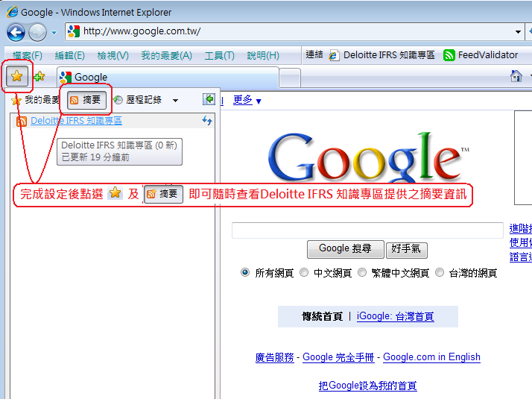The width and height of the screenshot is (532, 399).
Task: Click the browser Forward arrow button
Action: (x=37, y=33)
